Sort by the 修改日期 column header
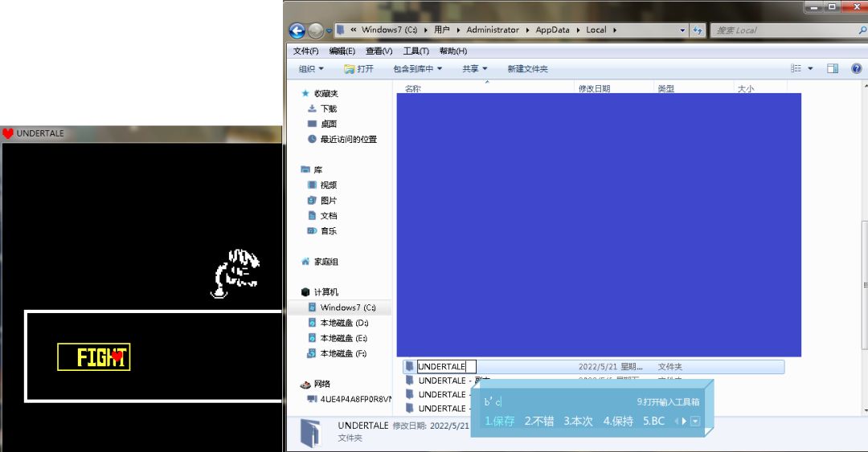This screenshot has width=868, height=452. tap(595, 88)
